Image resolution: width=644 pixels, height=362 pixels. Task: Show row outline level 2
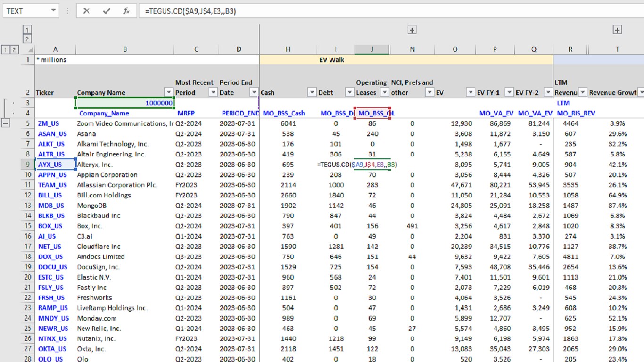(x=15, y=50)
